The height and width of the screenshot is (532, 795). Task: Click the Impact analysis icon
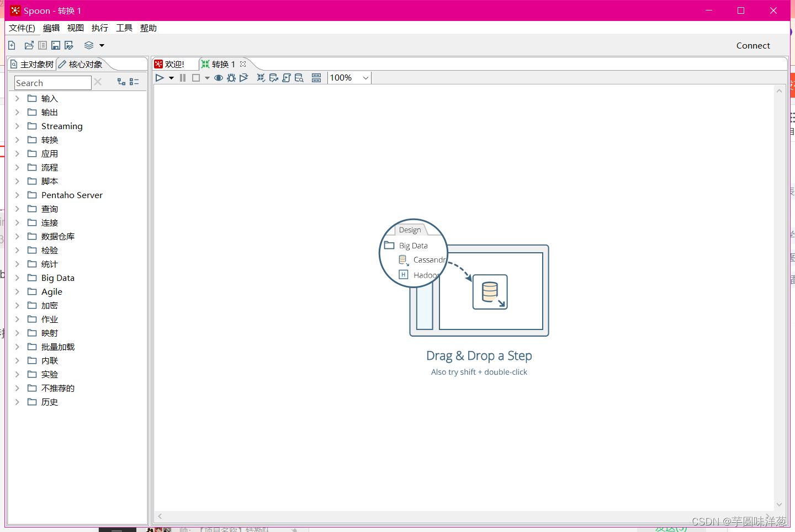[x=274, y=78]
